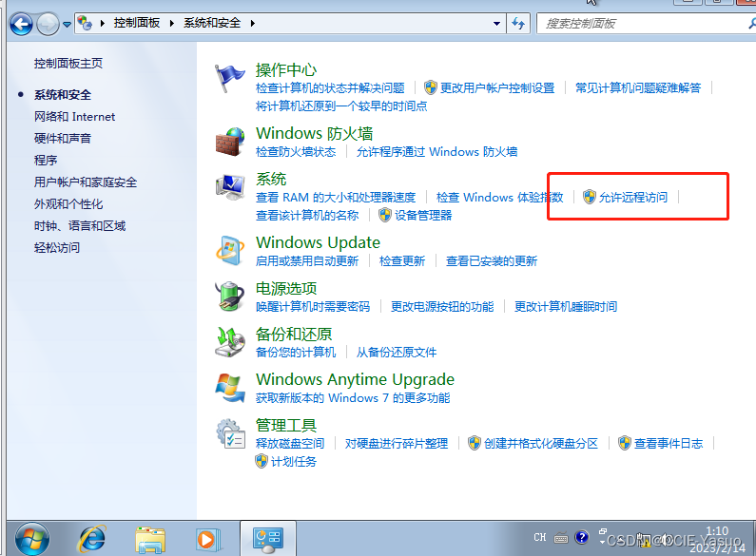Click the System monitor icon

pos(230,187)
